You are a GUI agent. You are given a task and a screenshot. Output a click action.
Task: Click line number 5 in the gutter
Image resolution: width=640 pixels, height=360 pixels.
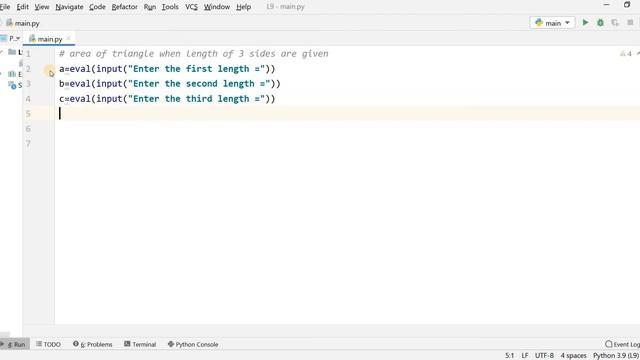pos(28,113)
